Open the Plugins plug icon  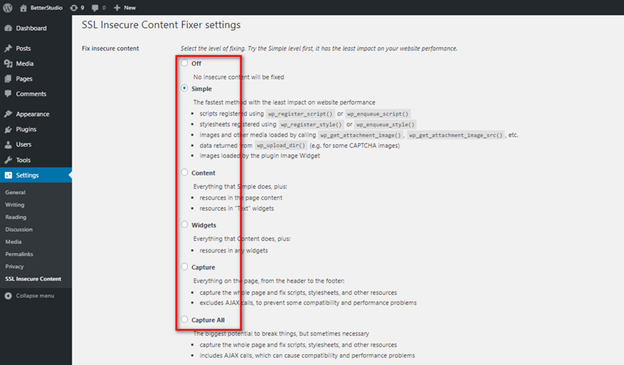click(8, 129)
